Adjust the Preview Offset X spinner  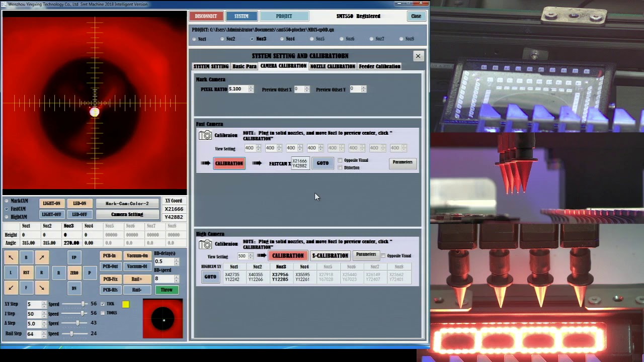306,89
